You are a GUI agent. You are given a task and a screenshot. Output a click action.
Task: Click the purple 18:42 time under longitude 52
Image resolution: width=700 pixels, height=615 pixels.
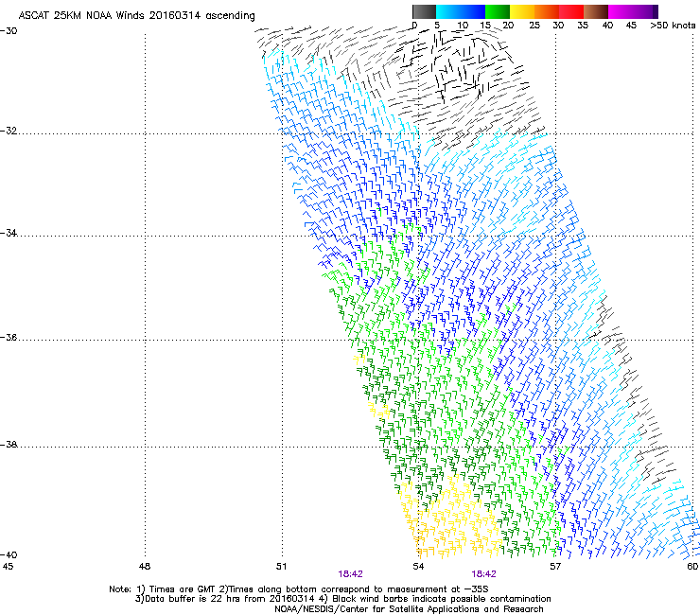(x=350, y=574)
